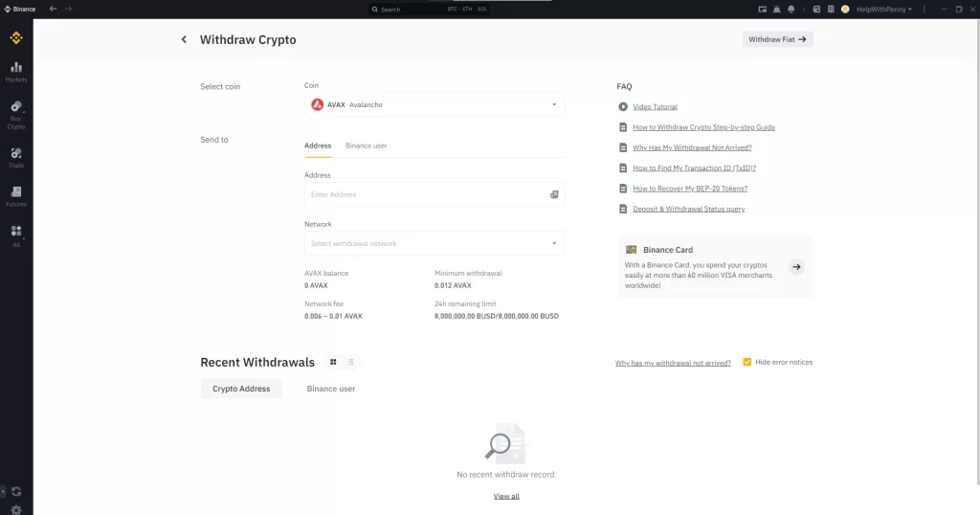The height and width of the screenshot is (515, 980).
Task: Select the Address tab under Send to
Action: pos(318,146)
